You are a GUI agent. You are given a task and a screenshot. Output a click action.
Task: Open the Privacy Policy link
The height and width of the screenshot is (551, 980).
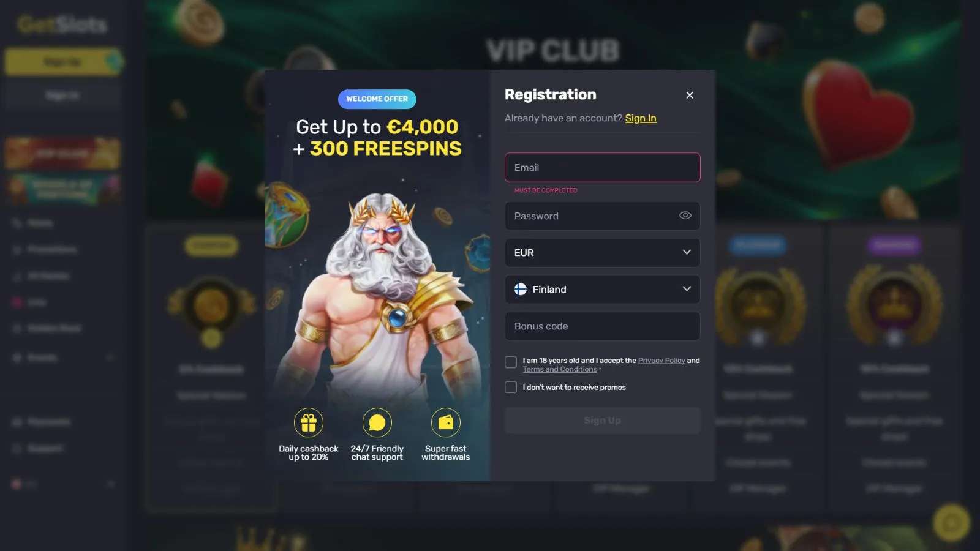pyautogui.click(x=661, y=361)
